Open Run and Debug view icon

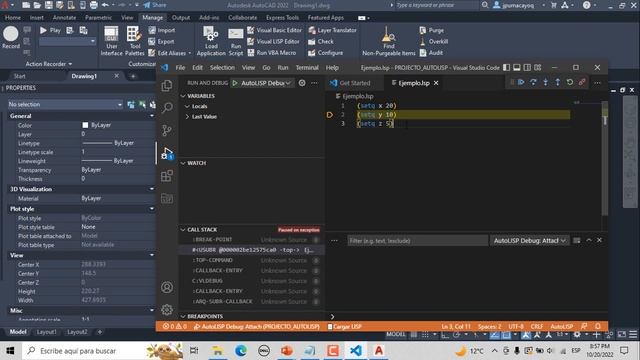point(167,153)
